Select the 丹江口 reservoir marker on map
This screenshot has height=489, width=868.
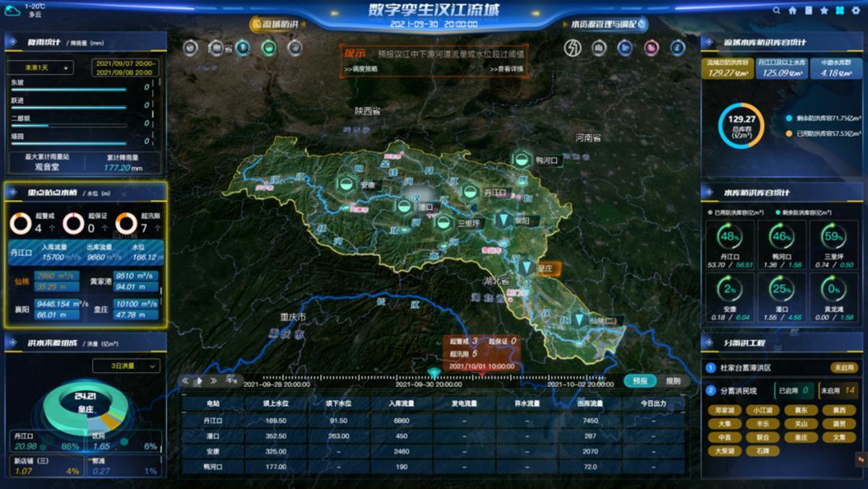(471, 192)
